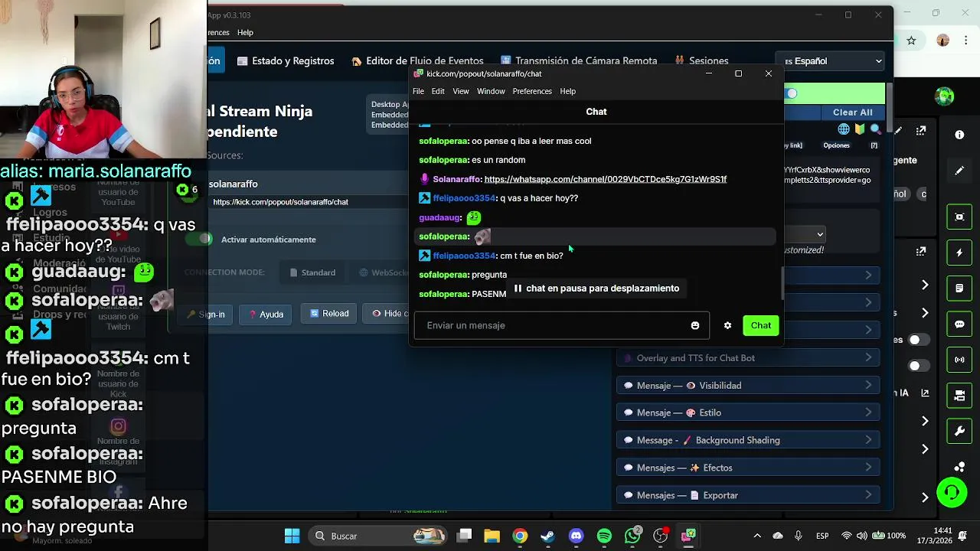Click the screen capture icon in right sidebar
Viewport: 980px width, 551px height.
(959, 217)
